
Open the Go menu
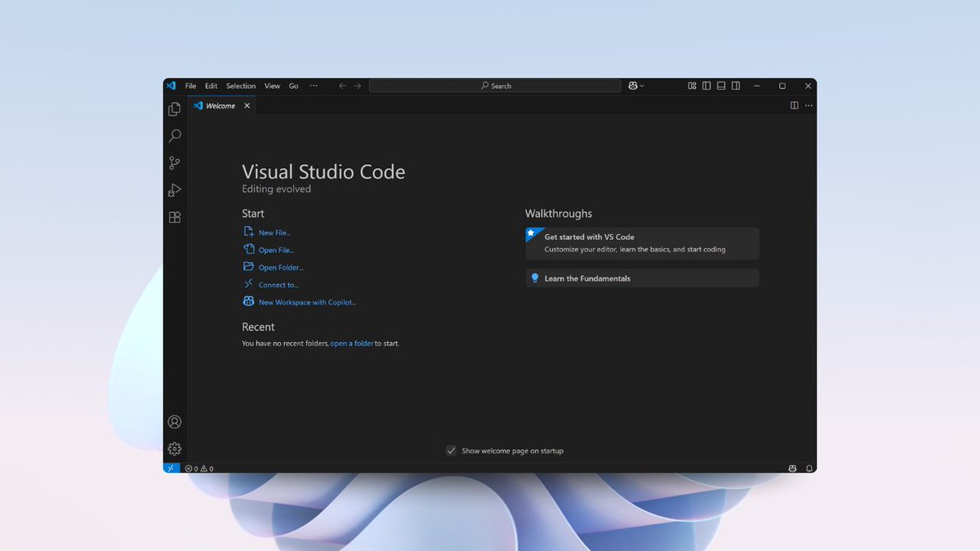[293, 86]
